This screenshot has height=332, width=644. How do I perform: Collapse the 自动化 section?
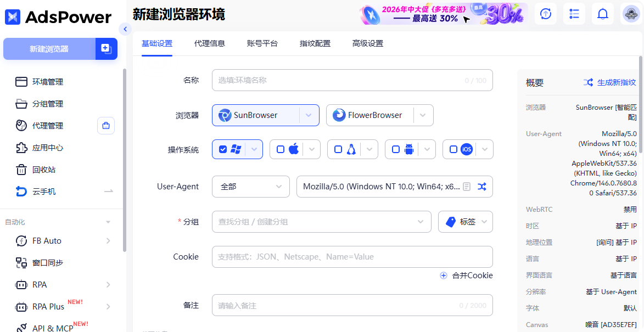point(108,222)
